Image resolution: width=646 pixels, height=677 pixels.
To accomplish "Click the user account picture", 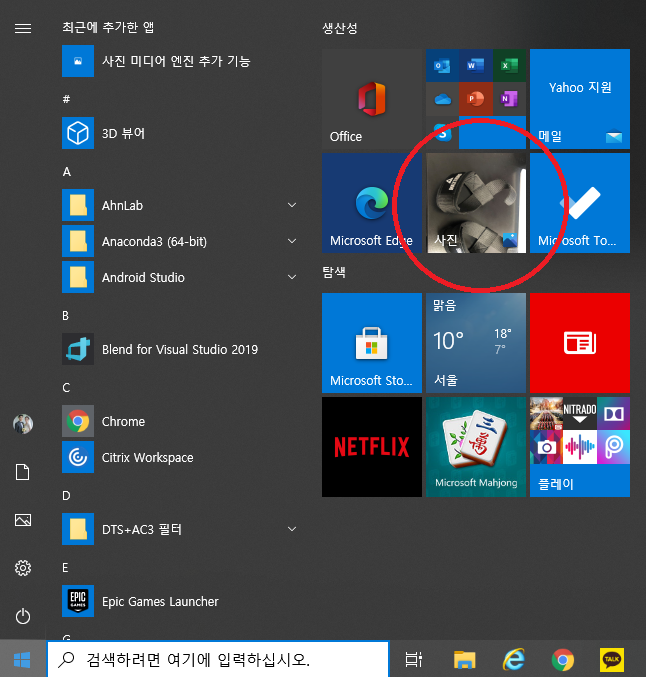I will point(23,424).
